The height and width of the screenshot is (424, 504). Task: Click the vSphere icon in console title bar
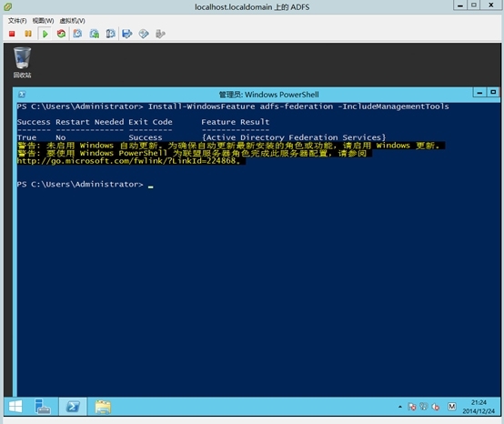coord(8,6)
